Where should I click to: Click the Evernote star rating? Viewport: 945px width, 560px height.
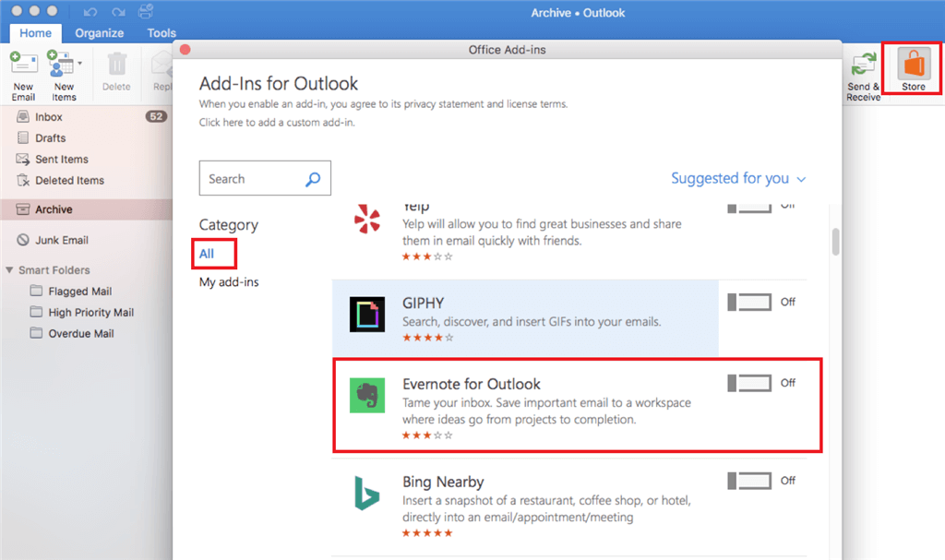427,435
